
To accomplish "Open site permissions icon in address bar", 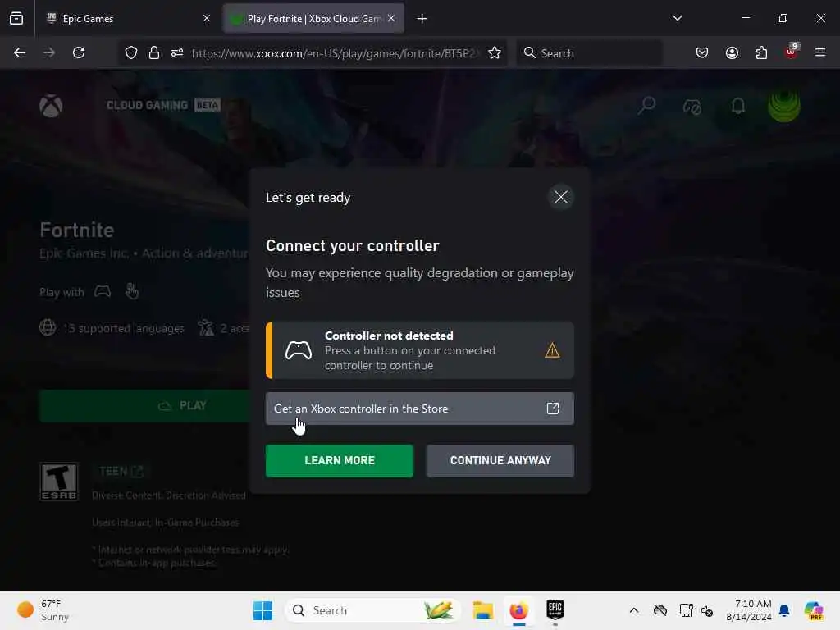I will click(177, 53).
